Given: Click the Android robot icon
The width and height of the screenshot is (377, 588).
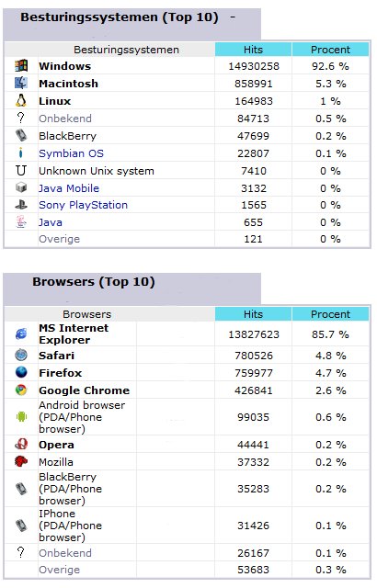Looking at the screenshot, I should pyautogui.click(x=21, y=416).
